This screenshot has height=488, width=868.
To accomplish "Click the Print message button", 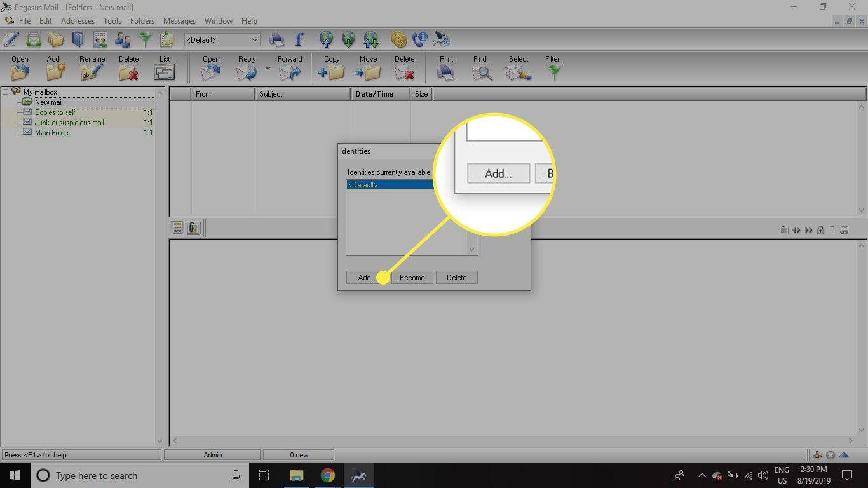I will coord(446,67).
